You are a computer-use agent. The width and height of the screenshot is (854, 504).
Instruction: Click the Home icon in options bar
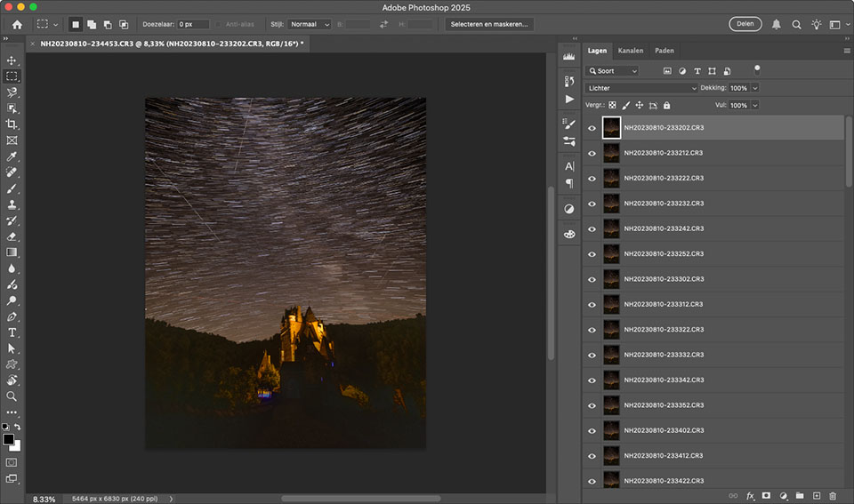17,24
